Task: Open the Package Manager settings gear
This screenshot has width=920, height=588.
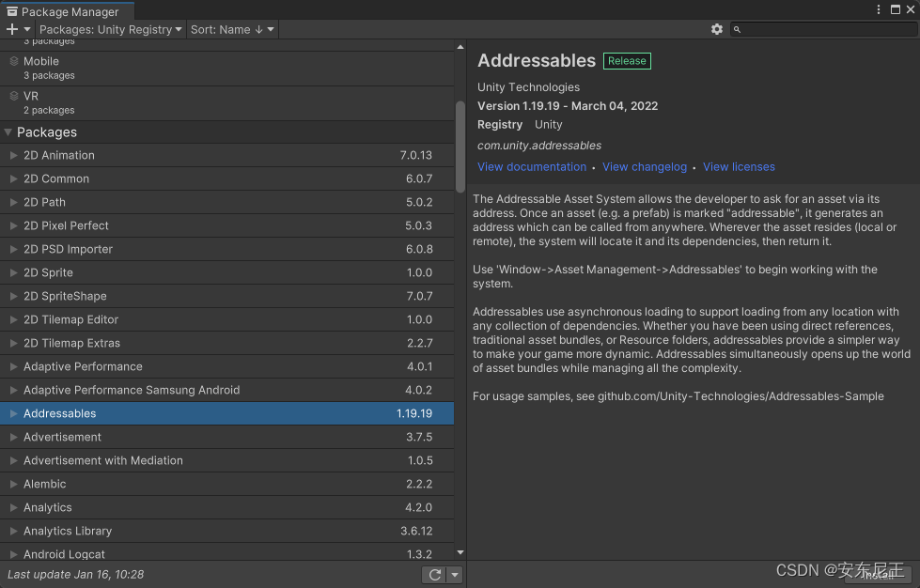Action: (x=716, y=29)
